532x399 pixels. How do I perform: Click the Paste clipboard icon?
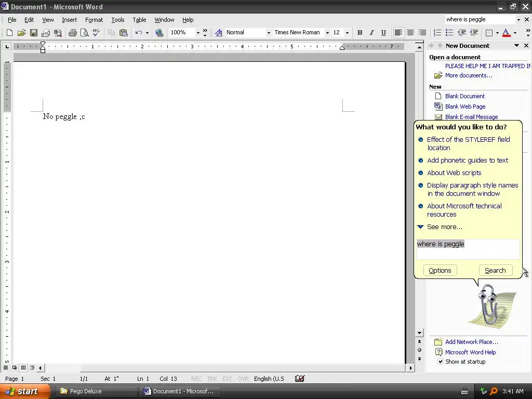124,33
